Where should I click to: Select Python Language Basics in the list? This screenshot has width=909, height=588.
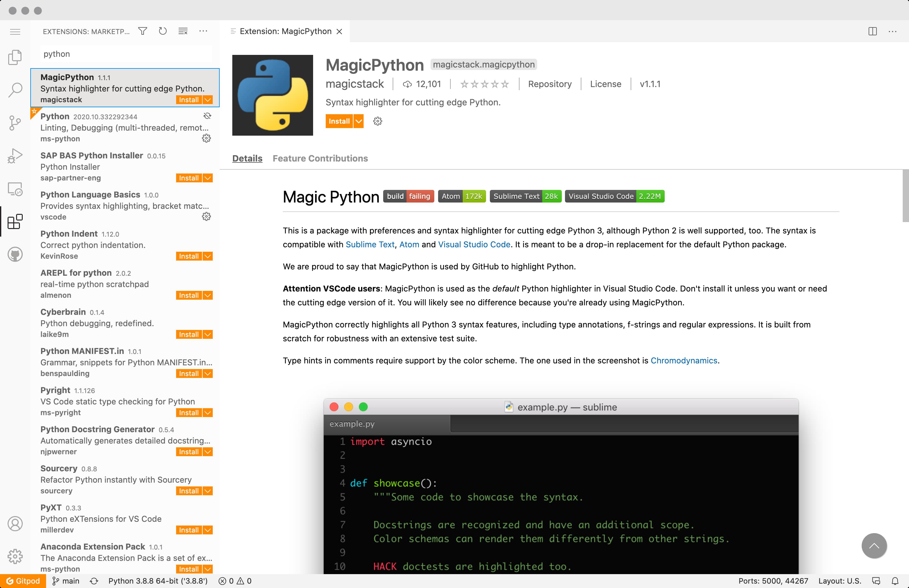(125, 206)
